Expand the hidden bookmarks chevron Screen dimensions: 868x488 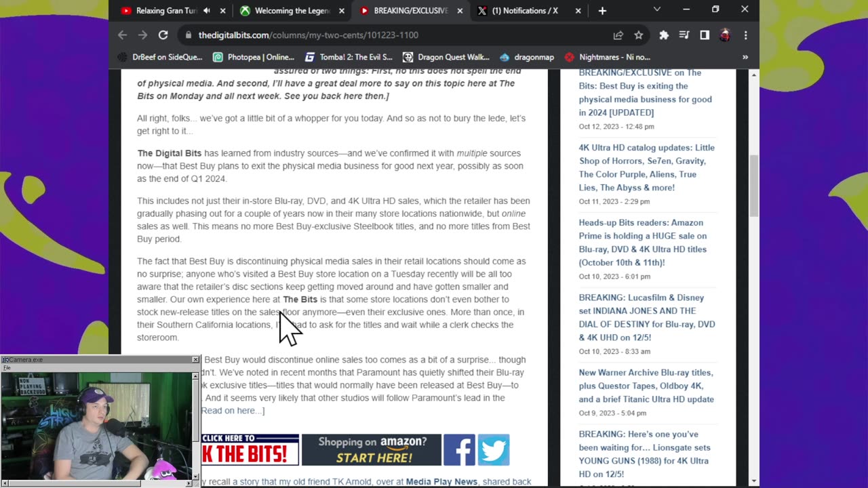pos(745,58)
